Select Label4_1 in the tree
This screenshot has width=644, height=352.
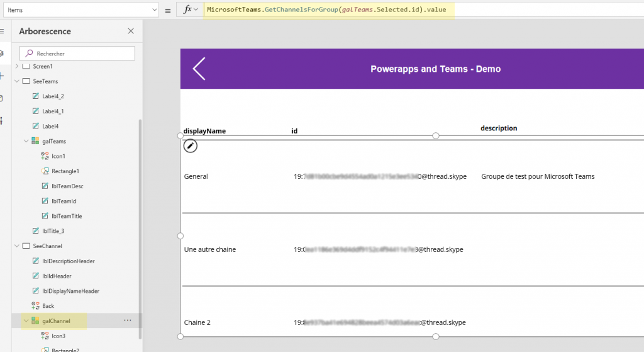[x=53, y=111]
